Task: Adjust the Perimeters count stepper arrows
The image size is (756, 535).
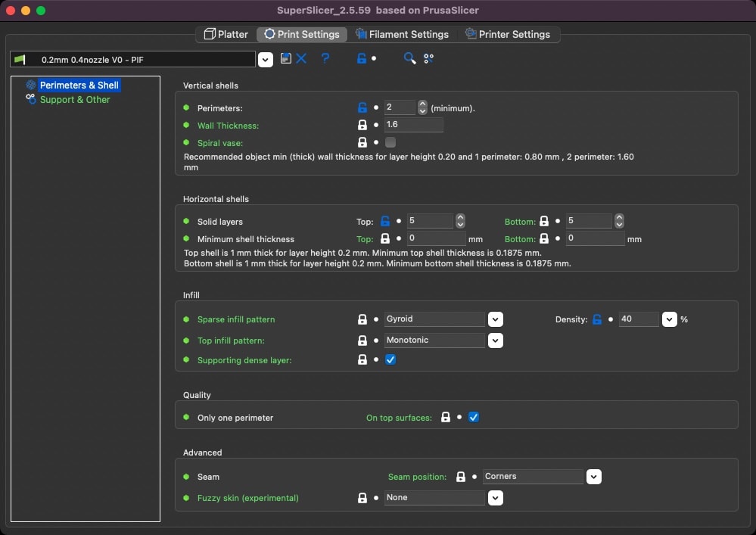Action: click(422, 107)
